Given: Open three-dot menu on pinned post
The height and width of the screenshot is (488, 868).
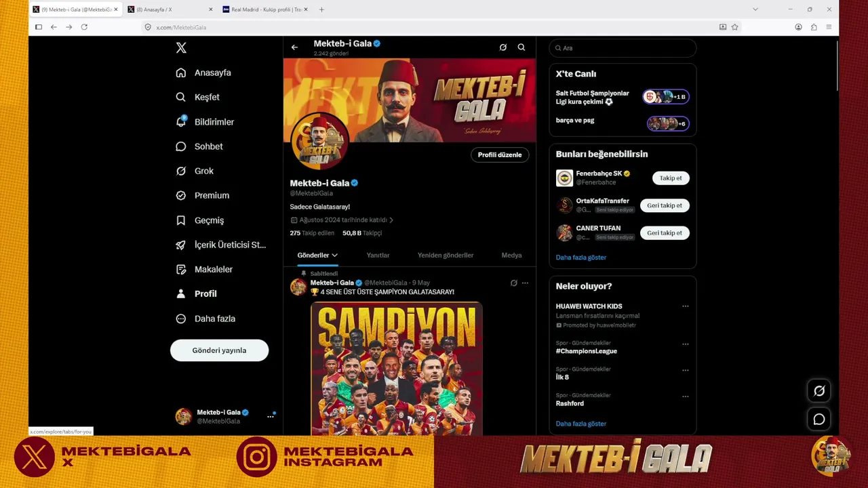Looking at the screenshot, I should (525, 283).
